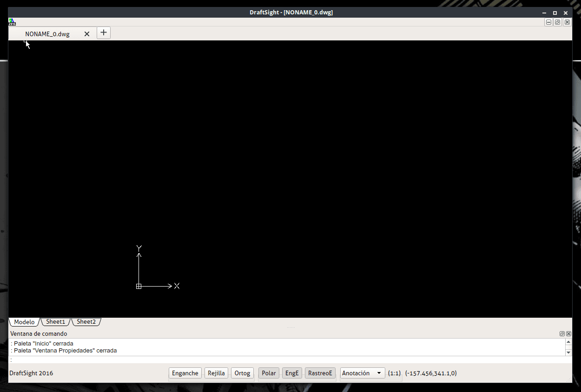The image size is (581, 392).
Task: Switch to the Sheet2 layout tab
Action: (x=86, y=321)
